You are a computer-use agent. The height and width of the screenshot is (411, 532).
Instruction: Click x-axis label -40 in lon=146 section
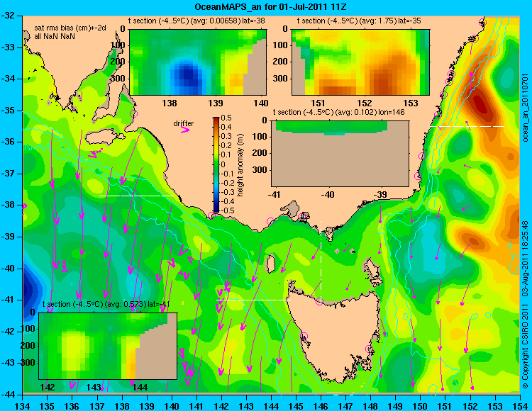pos(328,194)
